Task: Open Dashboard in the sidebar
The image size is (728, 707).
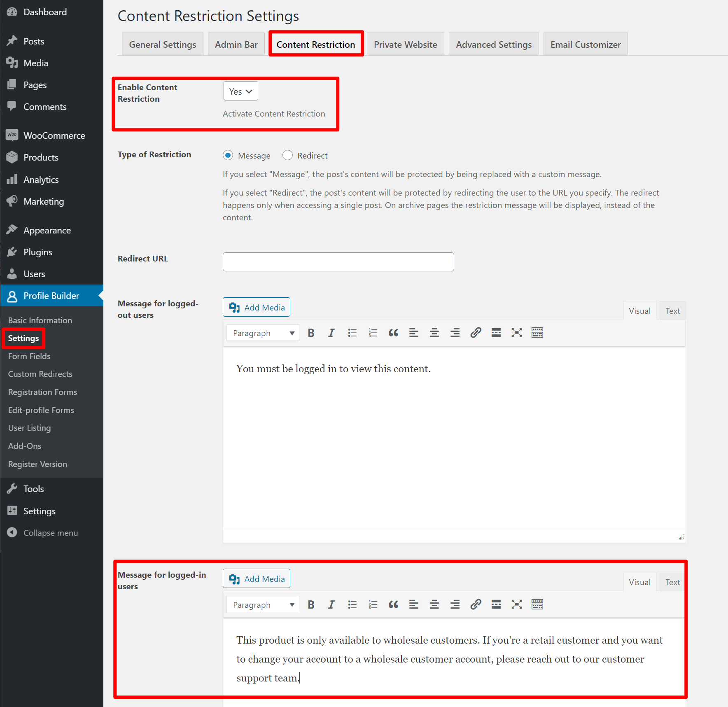Action: (x=51, y=12)
